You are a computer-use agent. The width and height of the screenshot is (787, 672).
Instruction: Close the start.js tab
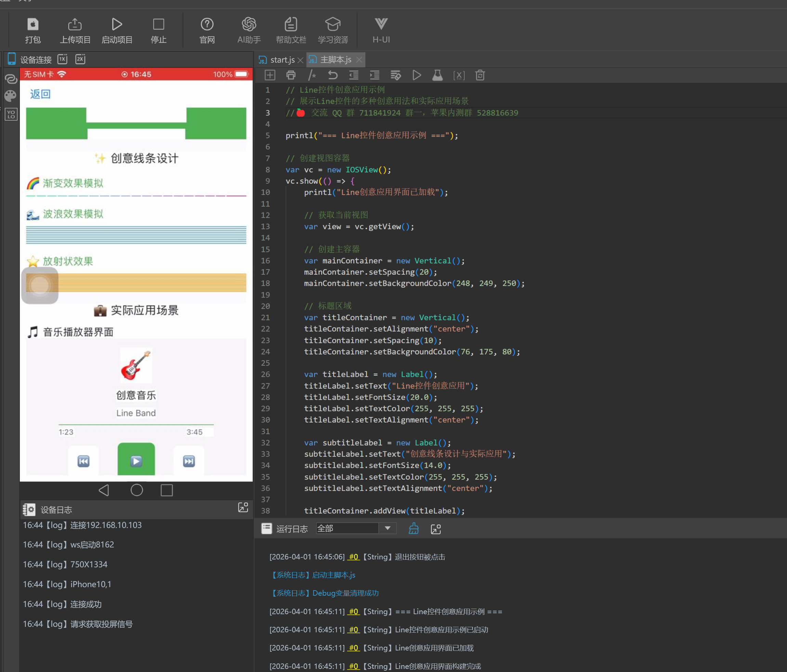click(300, 60)
